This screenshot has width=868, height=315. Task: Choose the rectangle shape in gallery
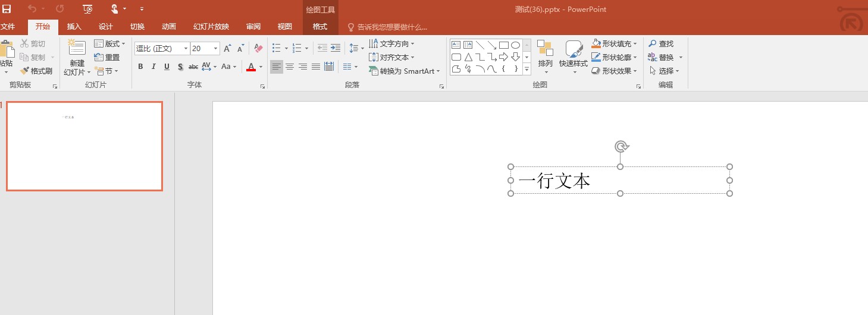[504, 45]
